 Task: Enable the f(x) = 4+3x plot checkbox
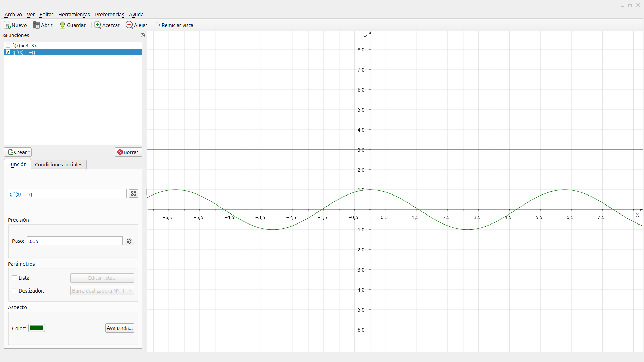(x=8, y=46)
